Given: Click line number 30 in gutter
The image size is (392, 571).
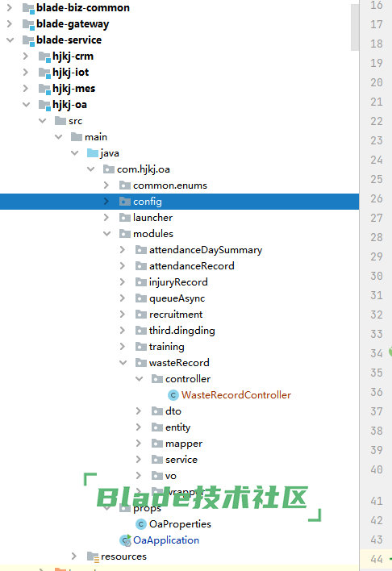Looking at the screenshot, I should [x=377, y=276].
